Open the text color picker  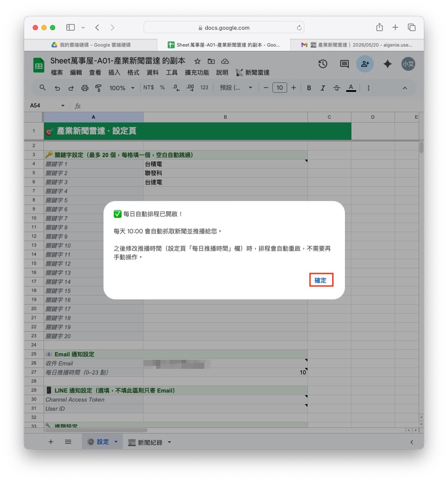click(x=351, y=88)
